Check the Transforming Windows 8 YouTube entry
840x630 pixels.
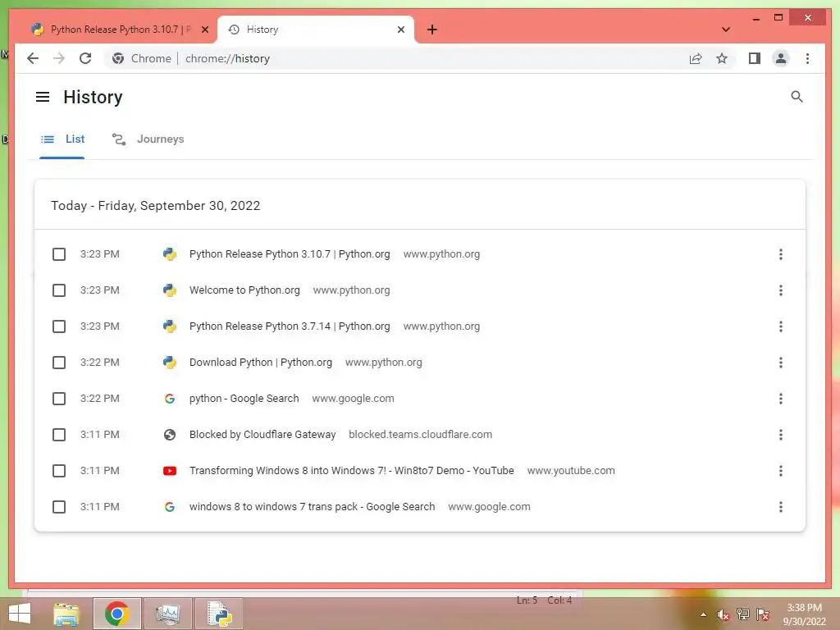(59, 471)
